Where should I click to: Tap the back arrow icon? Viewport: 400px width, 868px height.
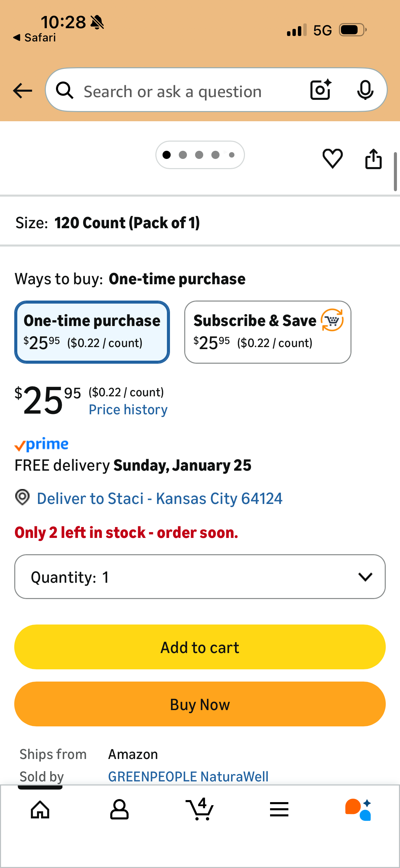pyautogui.click(x=22, y=91)
